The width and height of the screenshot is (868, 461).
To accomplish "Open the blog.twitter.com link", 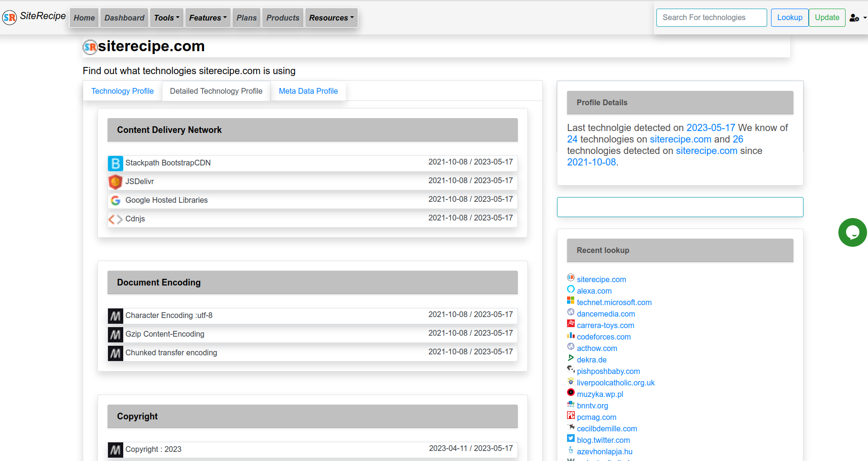I will [603, 440].
